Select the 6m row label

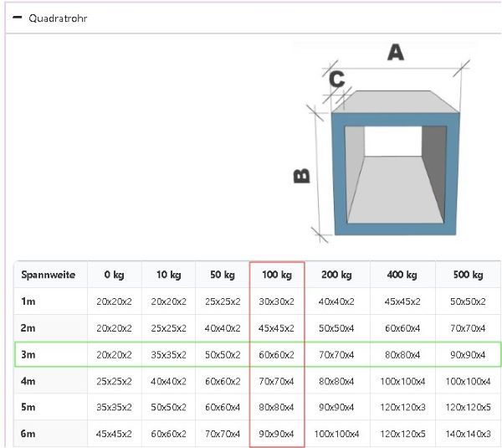click(28, 434)
